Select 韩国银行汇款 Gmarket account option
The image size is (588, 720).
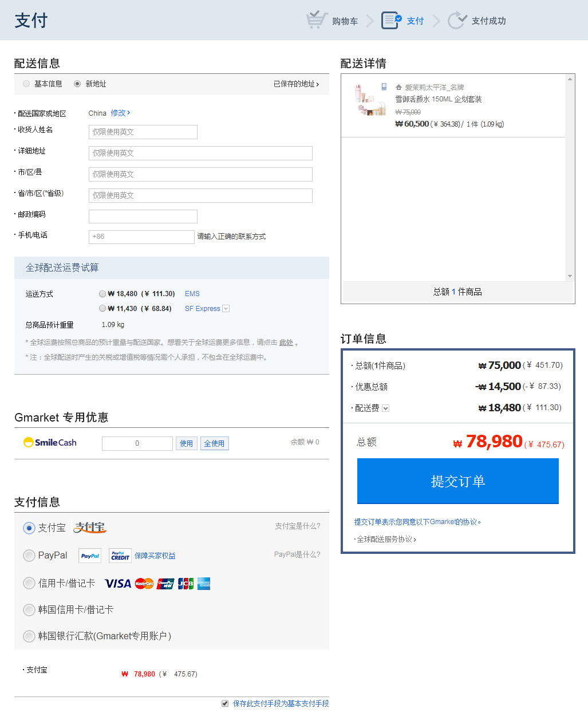click(x=29, y=636)
